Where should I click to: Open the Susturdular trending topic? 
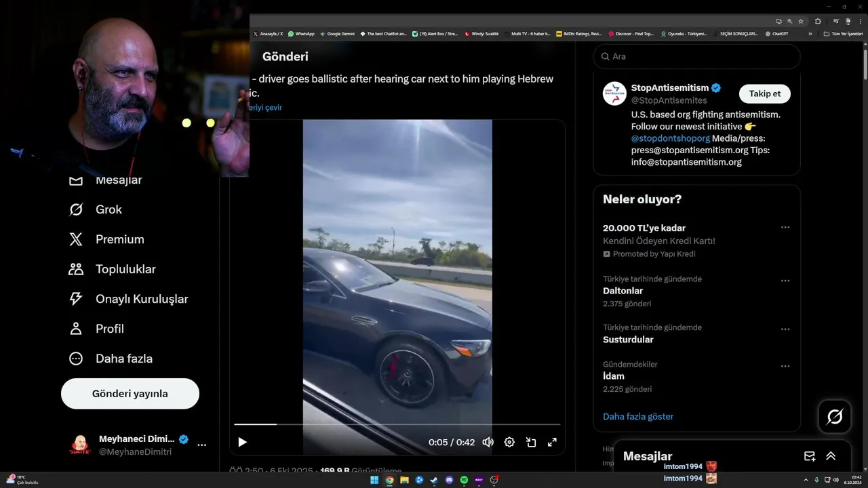pyautogui.click(x=628, y=340)
